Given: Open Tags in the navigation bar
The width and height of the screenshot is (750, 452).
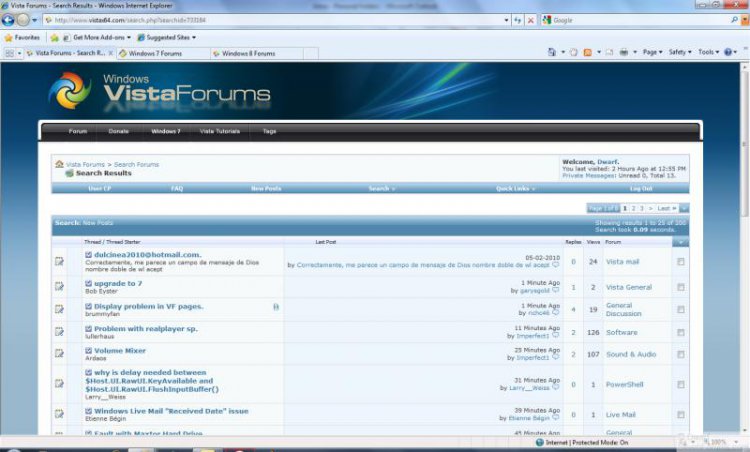Looking at the screenshot, I should pos(269,131).
